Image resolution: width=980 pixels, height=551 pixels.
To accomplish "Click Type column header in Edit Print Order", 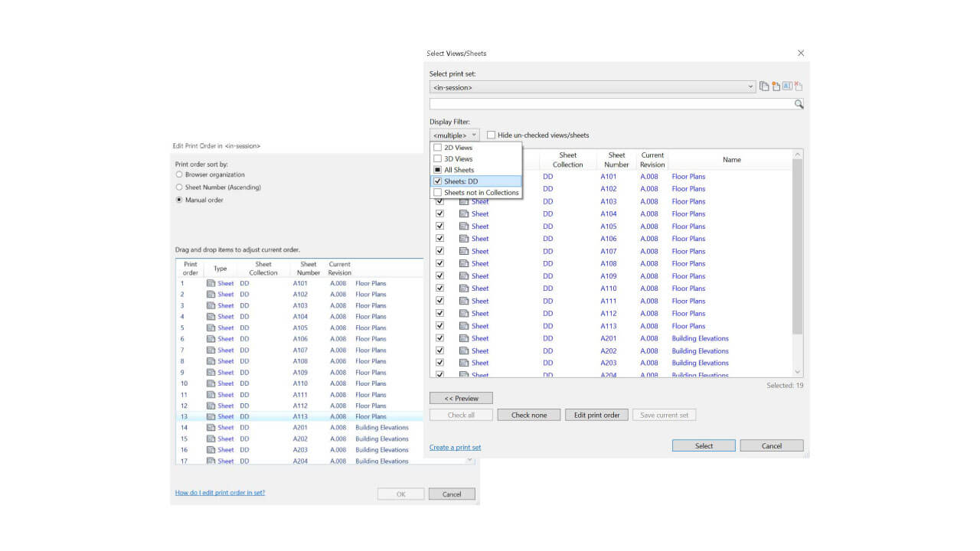I will coord(220,269).
